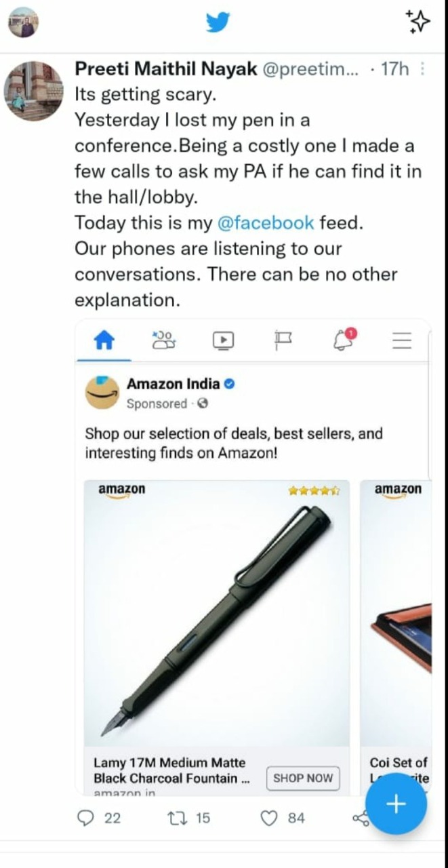
Task: Open the @facebook mention link
Action: click(x=265, y=222)
